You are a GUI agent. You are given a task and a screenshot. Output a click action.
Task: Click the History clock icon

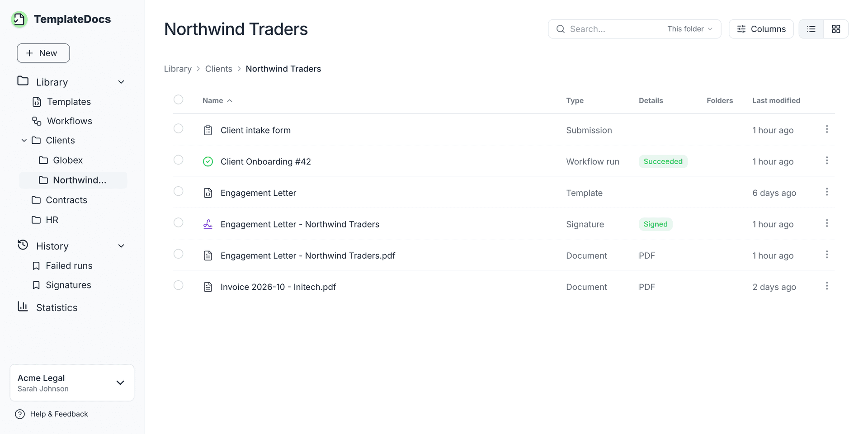click(x=23, y=245)
